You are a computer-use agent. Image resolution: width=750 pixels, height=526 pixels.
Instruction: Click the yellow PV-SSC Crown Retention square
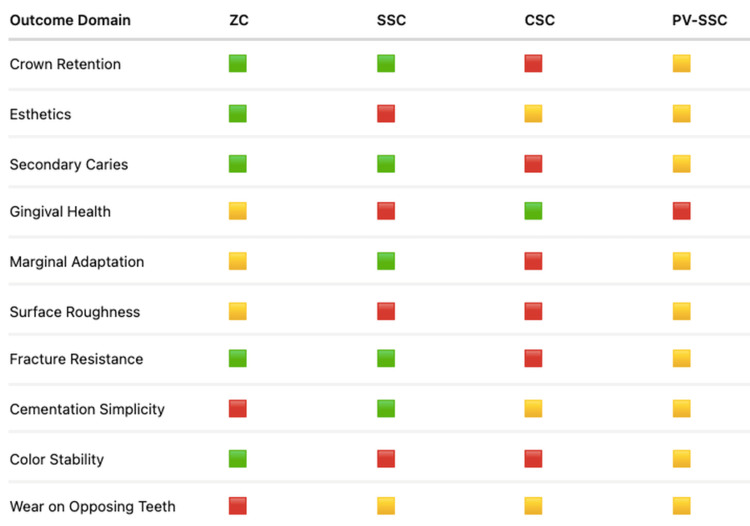(682, 64)
